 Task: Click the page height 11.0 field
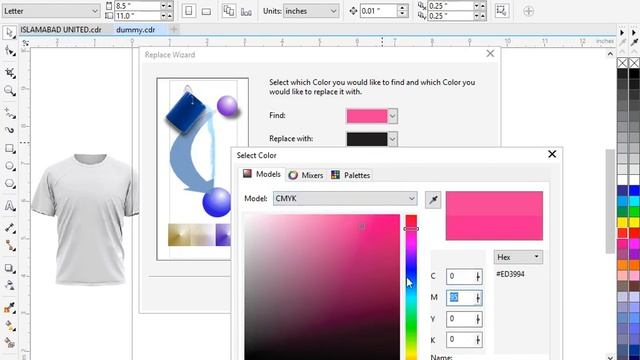coord(137,16)
